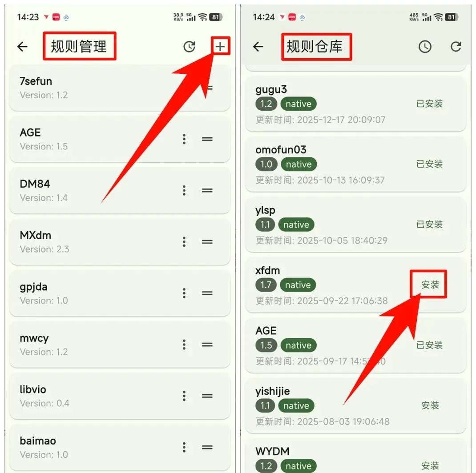The height and width of the screenshot is (473, 476).
Task: Grab the reorder handle of gpjda
Action: coord(207,293)
